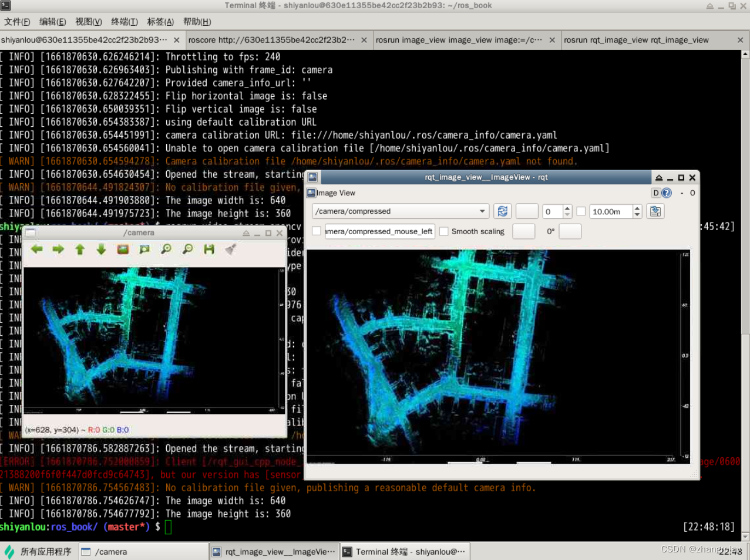Click the up stepper on the zoom spinbox
This screenshot has width=750, height=560.
pos(567,208)
